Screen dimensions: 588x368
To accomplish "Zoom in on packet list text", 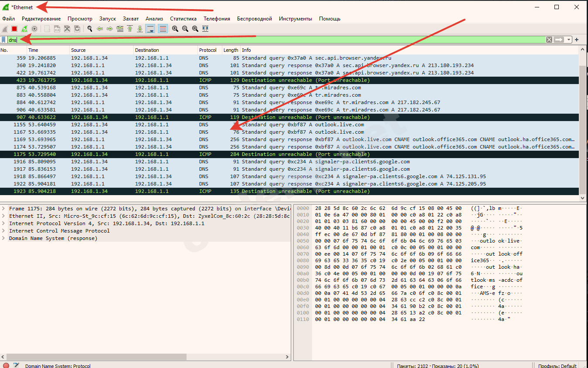I will coord(175,29).
